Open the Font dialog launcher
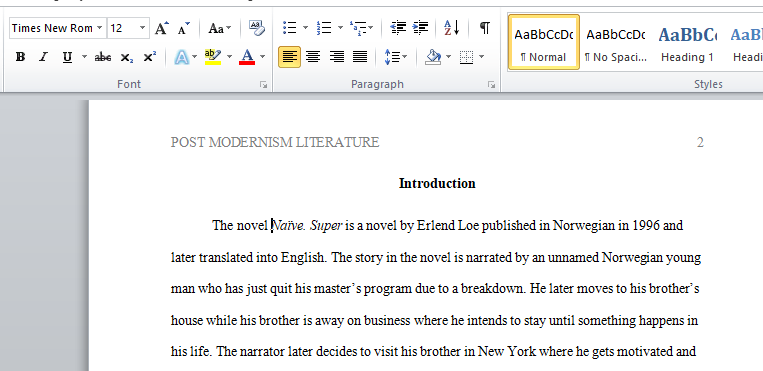The width and height of the screenshot is (763, 371). [x=263, y=85]
